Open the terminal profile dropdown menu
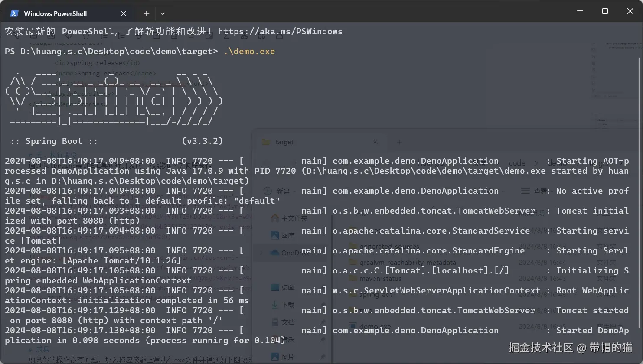 click(163, 13)
